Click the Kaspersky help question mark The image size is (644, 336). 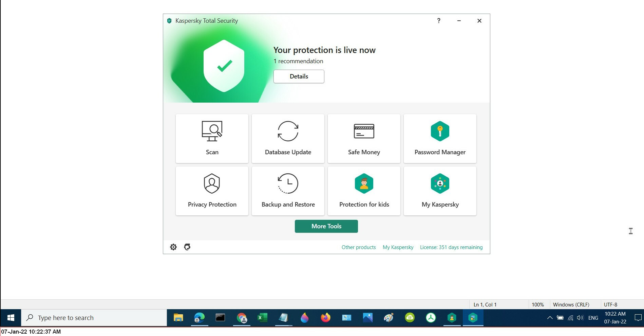point(439,21)
